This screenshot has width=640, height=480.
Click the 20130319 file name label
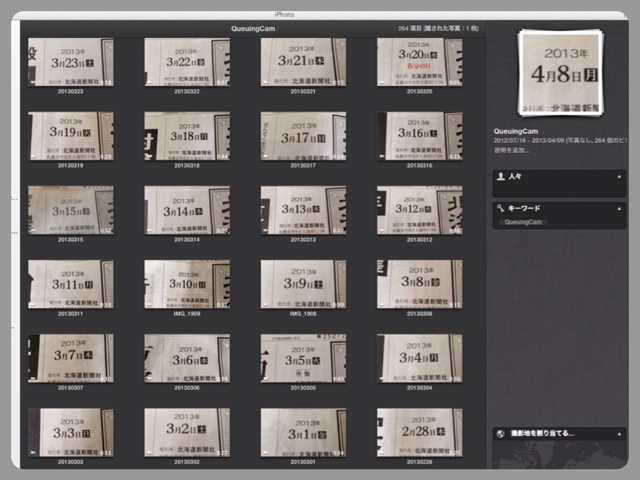(x=71, y=165)
